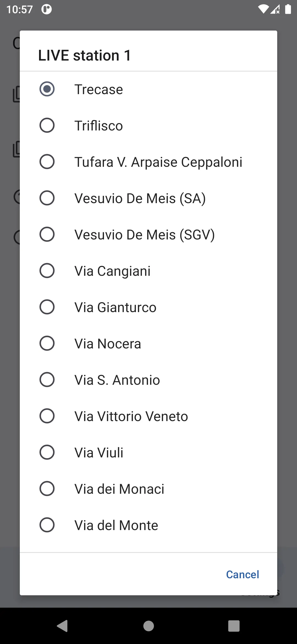Viewport: 297px width, 644px height.
Task: Select Vesuvio De Meis (SGV) station
Action: click(x=148, y=234)
